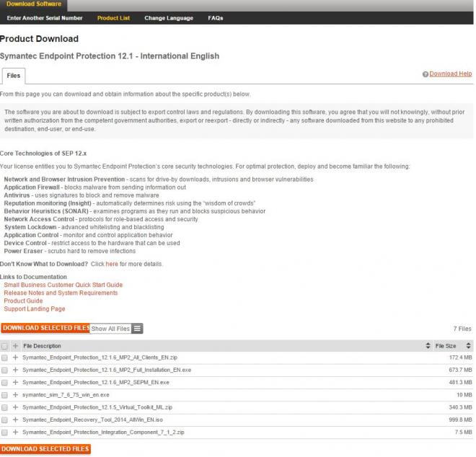
Task: Select the Virtual_Toolkit_ML.zip checkbox
Action: (x=4, y=407)
